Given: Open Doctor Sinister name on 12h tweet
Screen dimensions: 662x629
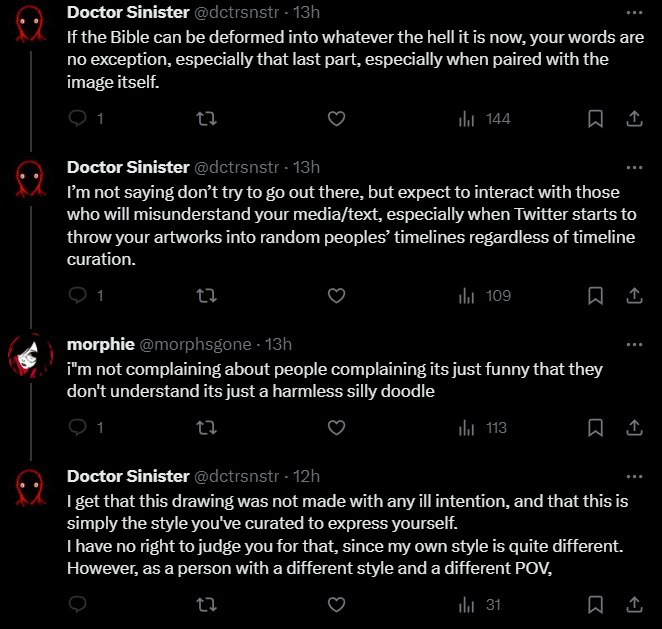Looking at the screenshot, I should click(128, 476).
